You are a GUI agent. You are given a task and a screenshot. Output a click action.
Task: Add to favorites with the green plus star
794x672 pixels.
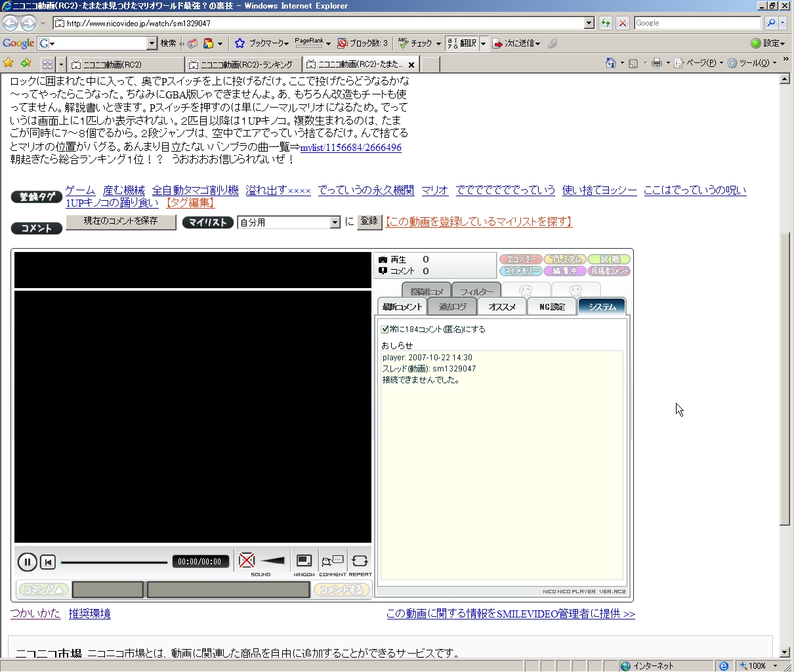pos(26,63)
